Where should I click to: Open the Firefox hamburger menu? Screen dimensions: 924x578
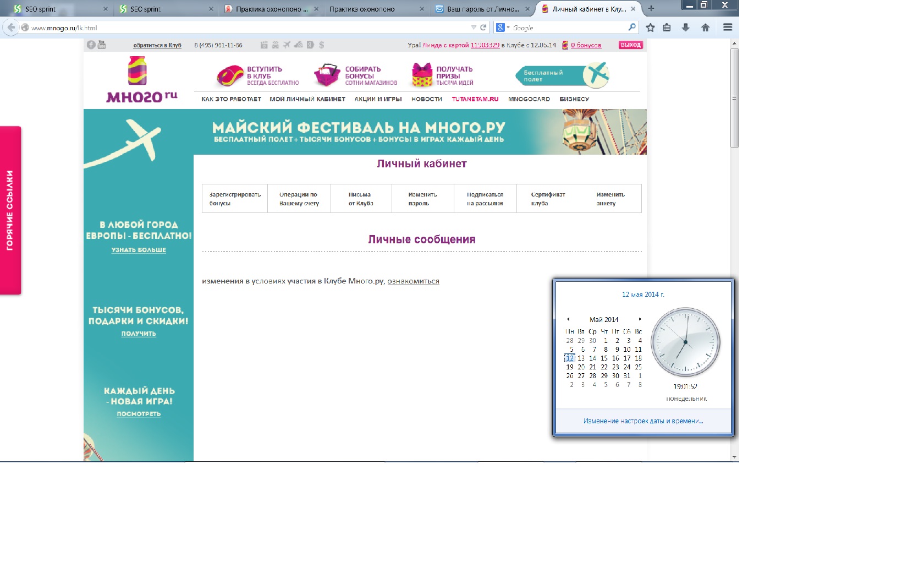(x=728, y=27)
